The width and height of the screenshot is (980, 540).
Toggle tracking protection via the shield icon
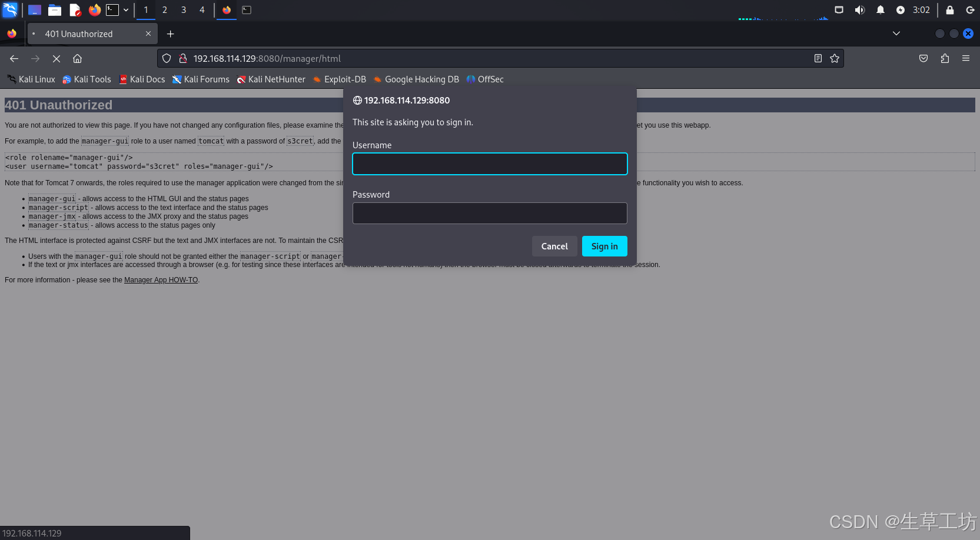[x=167, y=58]
